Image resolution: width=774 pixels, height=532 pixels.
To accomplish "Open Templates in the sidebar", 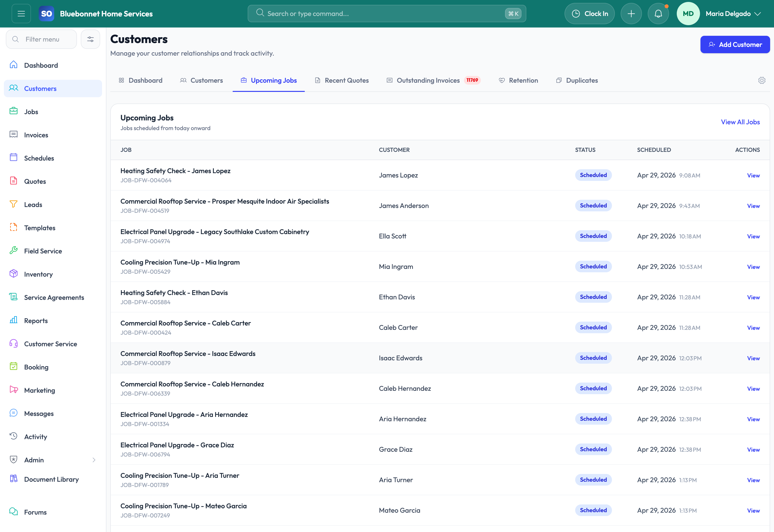I will 53,228.
